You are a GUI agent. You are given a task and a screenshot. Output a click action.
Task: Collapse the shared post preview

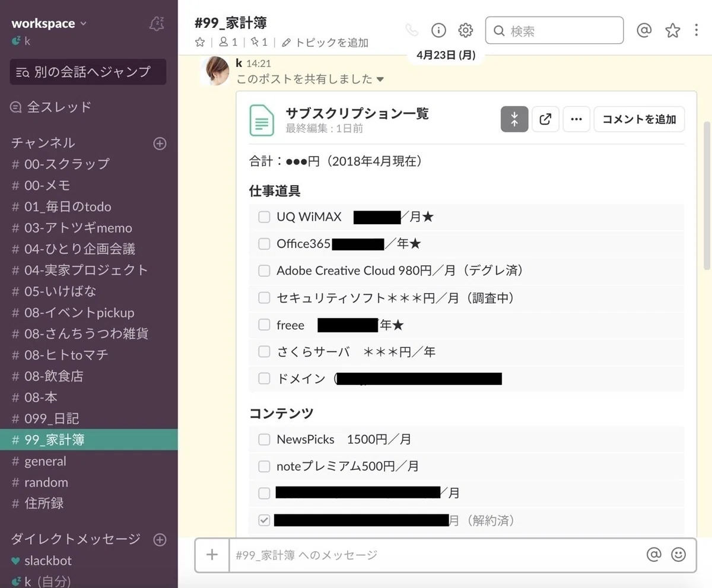click(x=514, y=119)
